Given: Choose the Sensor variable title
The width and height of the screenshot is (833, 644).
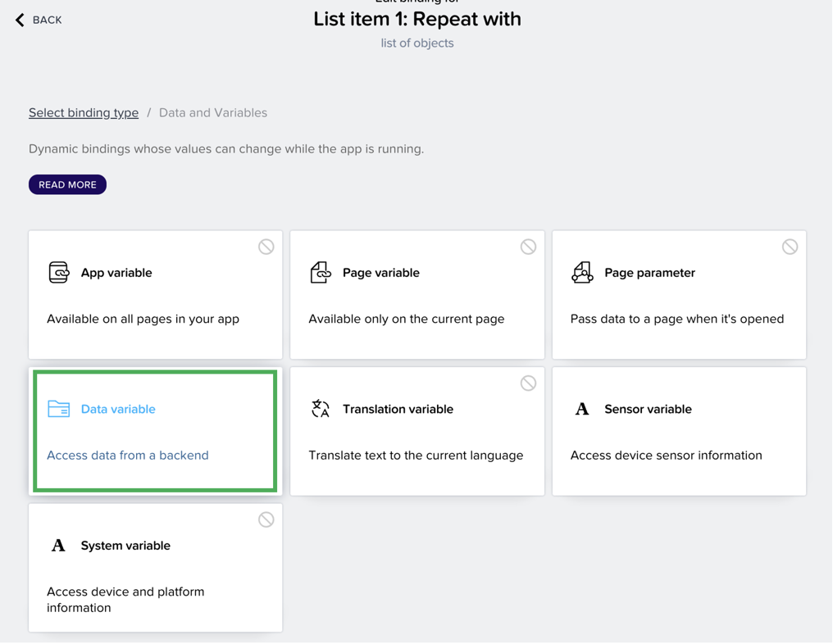Looking at the screenshot, I should coord(648,409).
